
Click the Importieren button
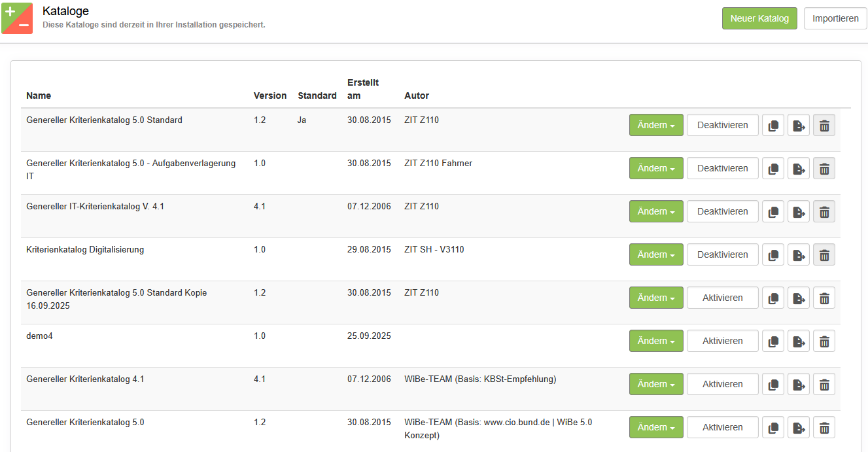click(835, 18)
